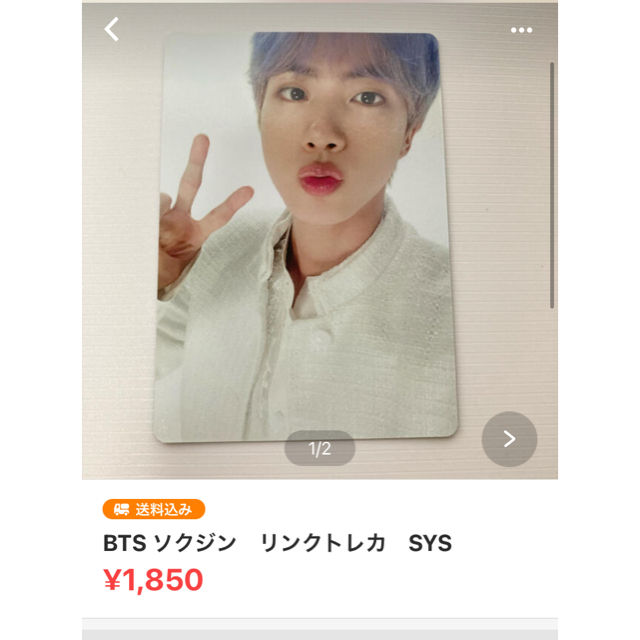Click the delivery truck icon in badge
This screenshot has width=640, height=640.
click(x=121, y=509)
